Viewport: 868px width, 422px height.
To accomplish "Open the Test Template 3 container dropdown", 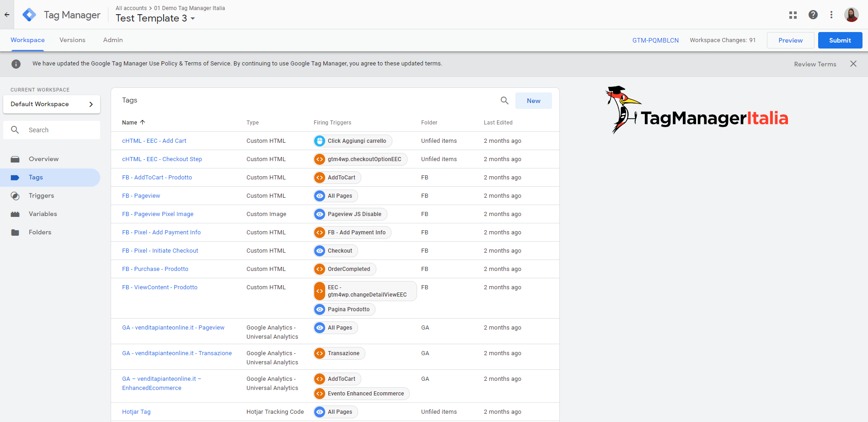I will point(155,18).
